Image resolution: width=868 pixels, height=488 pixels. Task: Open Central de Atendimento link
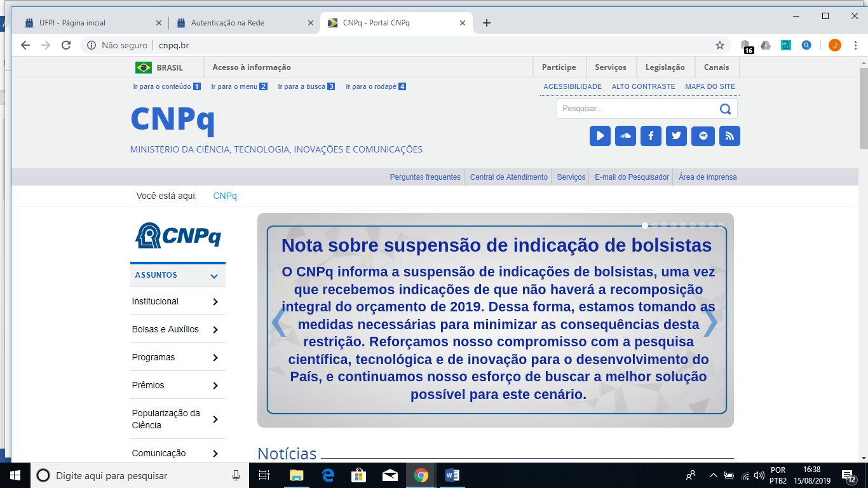pyautogui.click(x=509, y=177)
